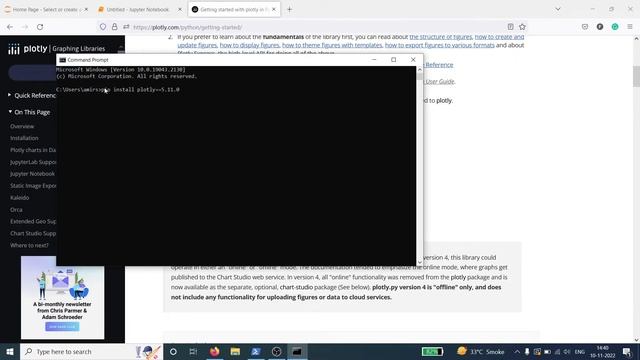Viewport: 640px width, 360px height.
Task: Switch input language ENG
Action: click(580, 352)
